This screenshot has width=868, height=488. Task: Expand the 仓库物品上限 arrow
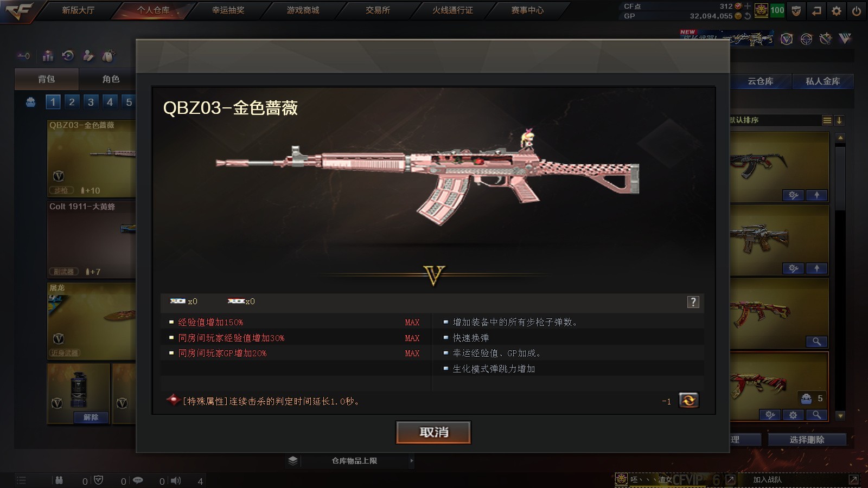coord(412,461)
